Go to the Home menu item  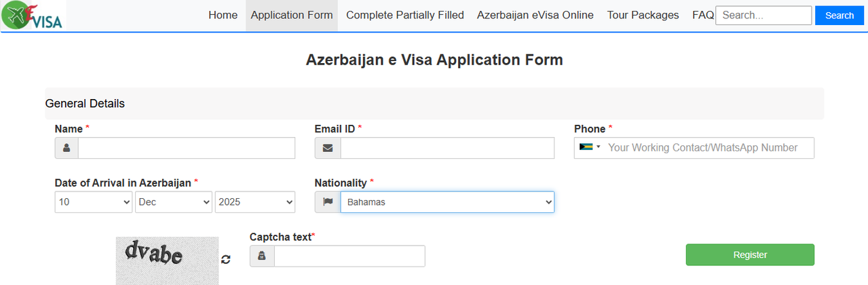(223, 15)
